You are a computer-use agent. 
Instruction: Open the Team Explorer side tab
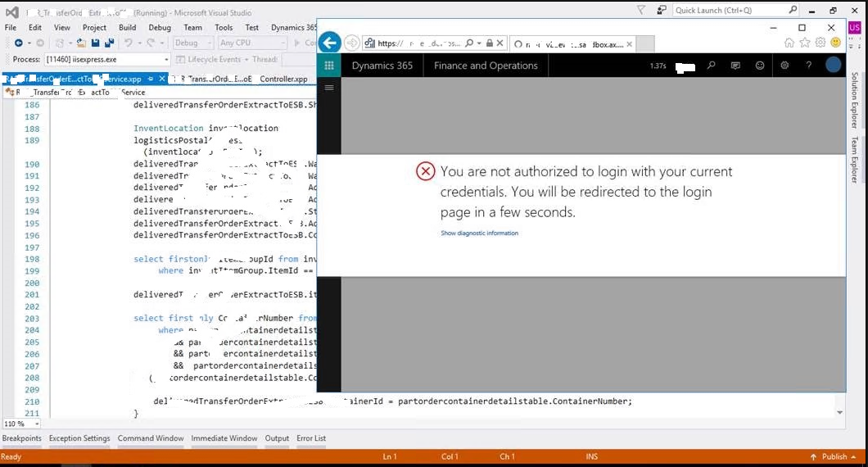pos(855,160)
